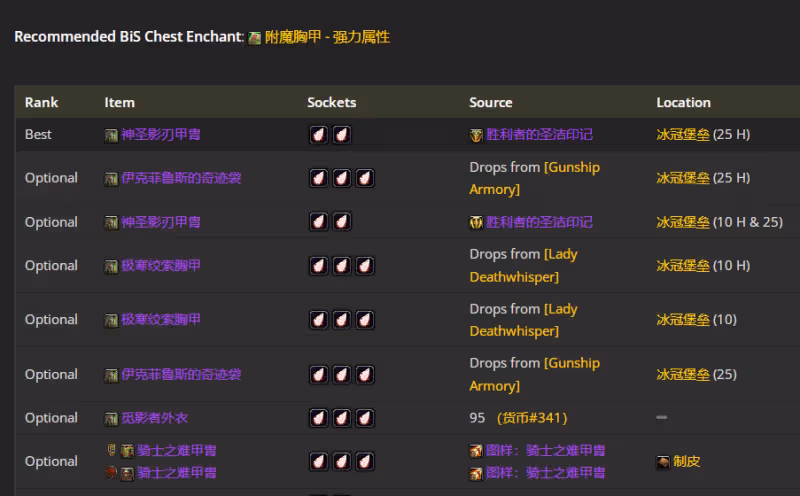
Task: Click third red socket in the (10) row
Action: click(365, 320)
